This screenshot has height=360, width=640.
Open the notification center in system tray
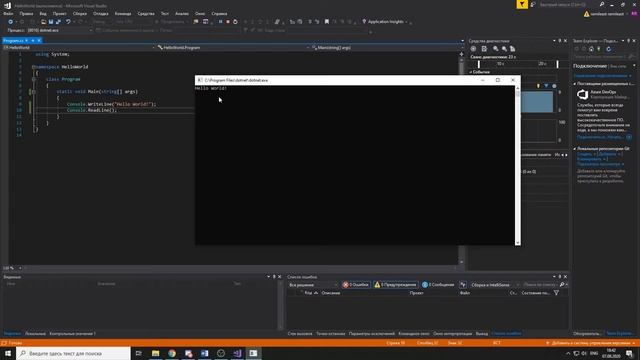click(629, 353)
